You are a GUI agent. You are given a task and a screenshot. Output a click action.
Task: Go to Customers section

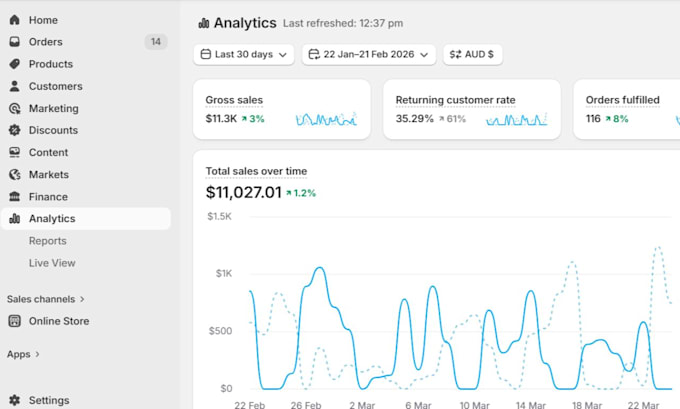[x=86, y=86]
